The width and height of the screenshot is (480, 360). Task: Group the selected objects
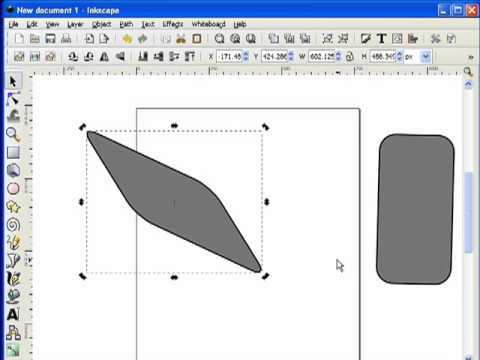click(327, 39)
